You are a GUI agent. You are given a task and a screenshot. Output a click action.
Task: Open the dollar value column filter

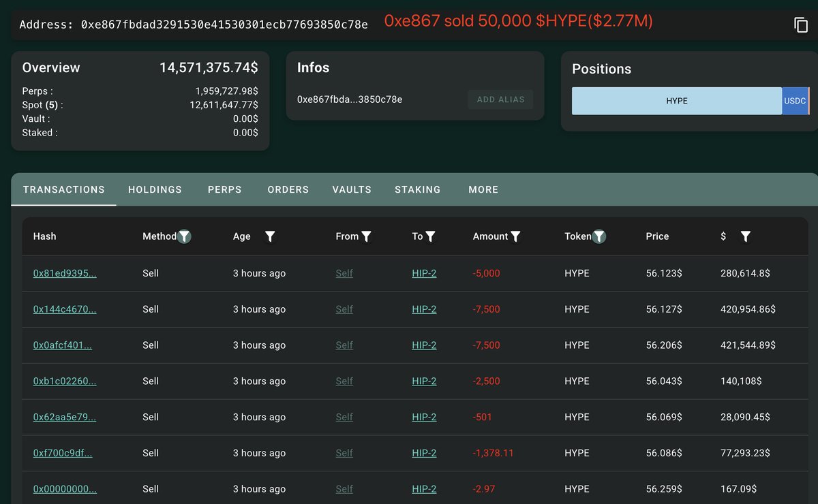pyautogui.click(x=745, y=236)
